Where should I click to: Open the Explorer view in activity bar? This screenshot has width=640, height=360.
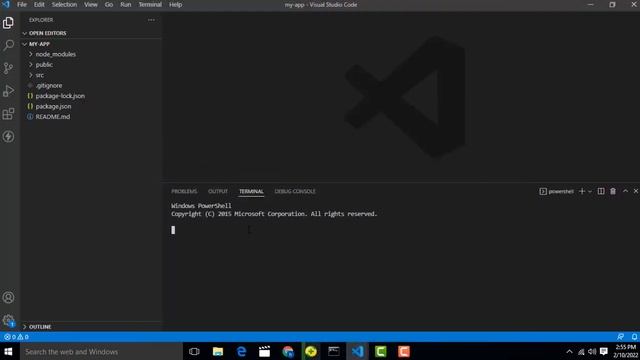tap(8, 22)
